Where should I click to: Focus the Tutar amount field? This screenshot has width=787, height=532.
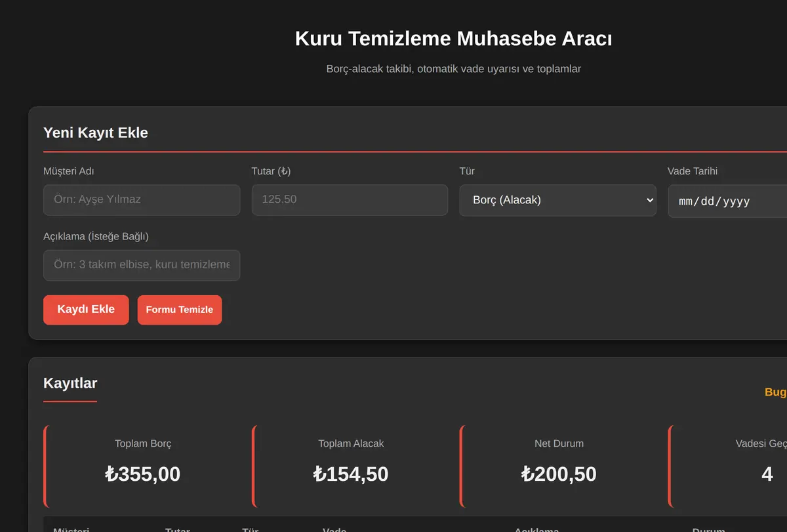(x=350, y=200)
